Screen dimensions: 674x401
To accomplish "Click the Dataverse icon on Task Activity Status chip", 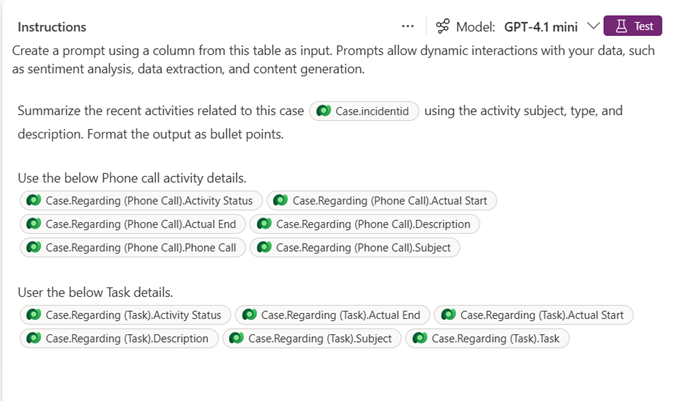I will click(x=33, y=315).
